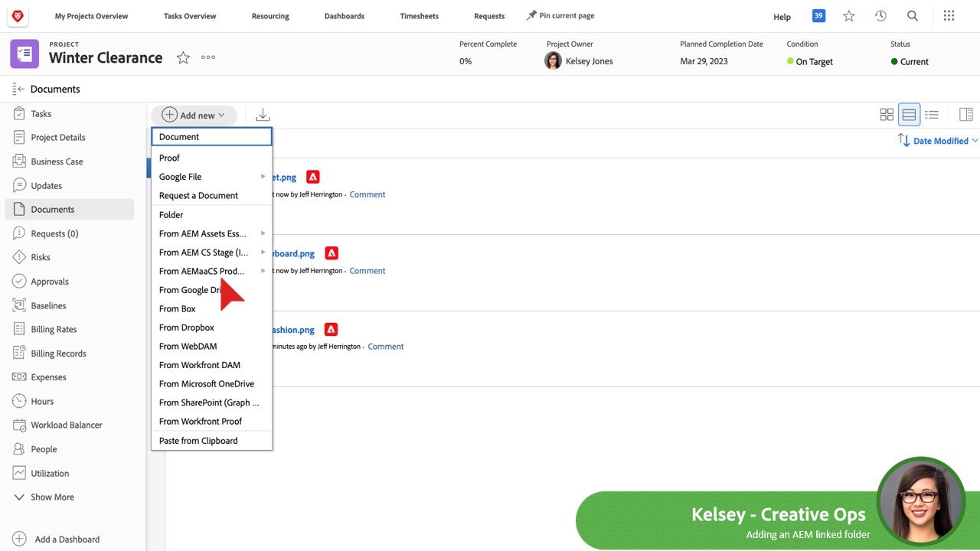Open the Add new dropdown button
The width and height of the screenshot is (980, 551).
click(x=194, y=115)
